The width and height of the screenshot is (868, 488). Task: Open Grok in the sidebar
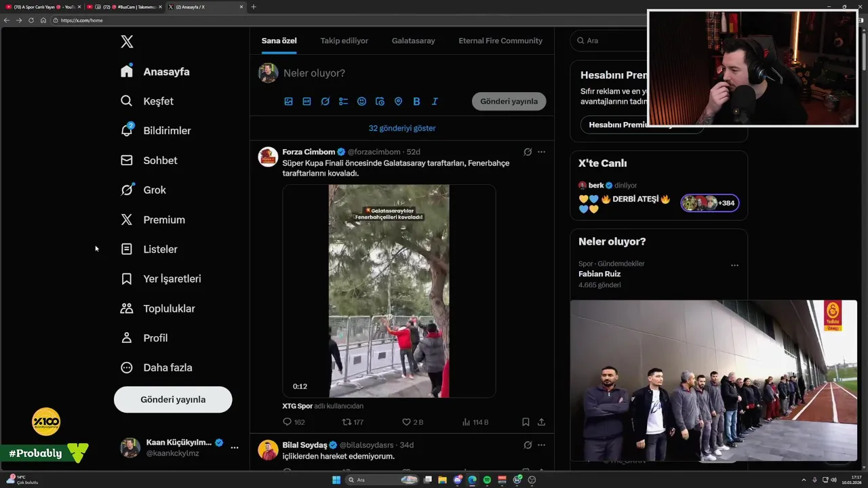[143, 190]
